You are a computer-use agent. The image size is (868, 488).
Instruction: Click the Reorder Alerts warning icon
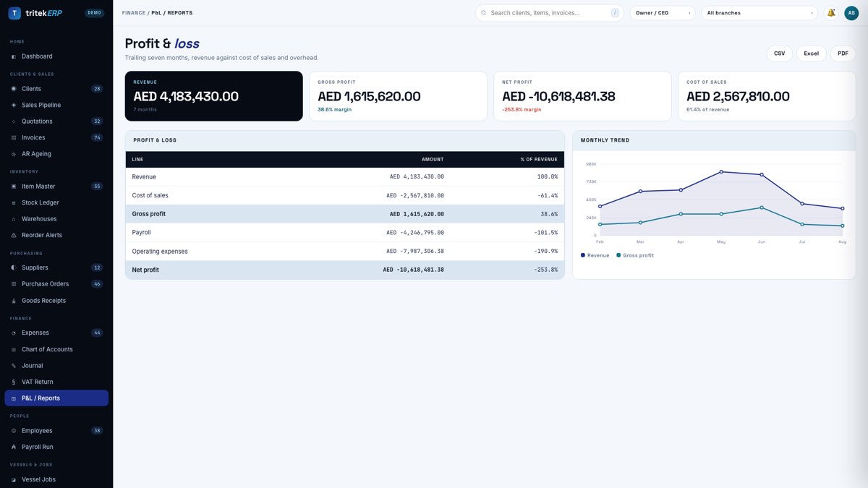click(x=14, y=235)
